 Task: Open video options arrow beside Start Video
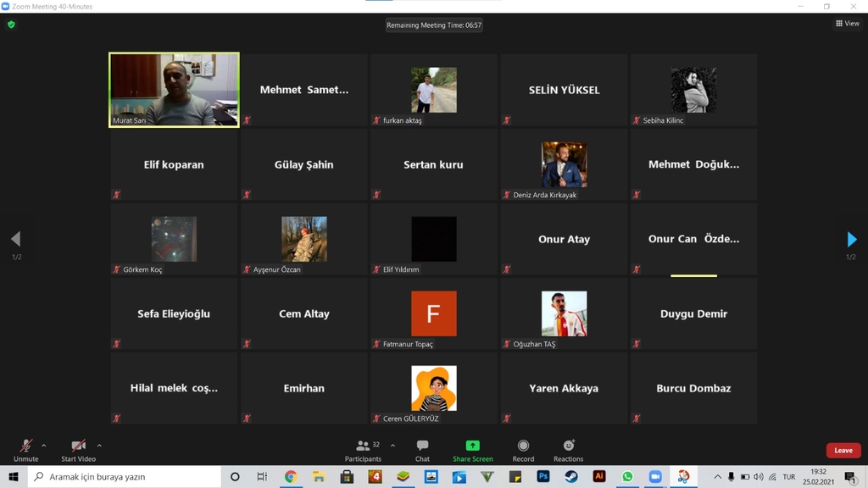pyautogui.click(x=99, y=446)
